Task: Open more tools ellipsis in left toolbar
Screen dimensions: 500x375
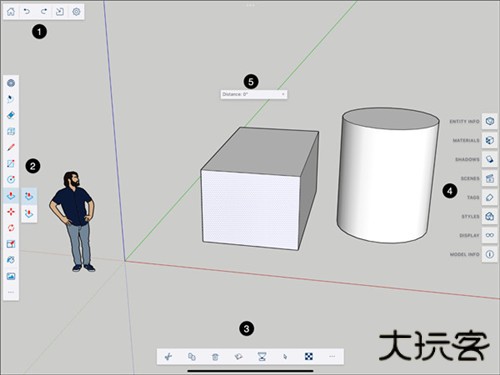Action: coord(11,292)
